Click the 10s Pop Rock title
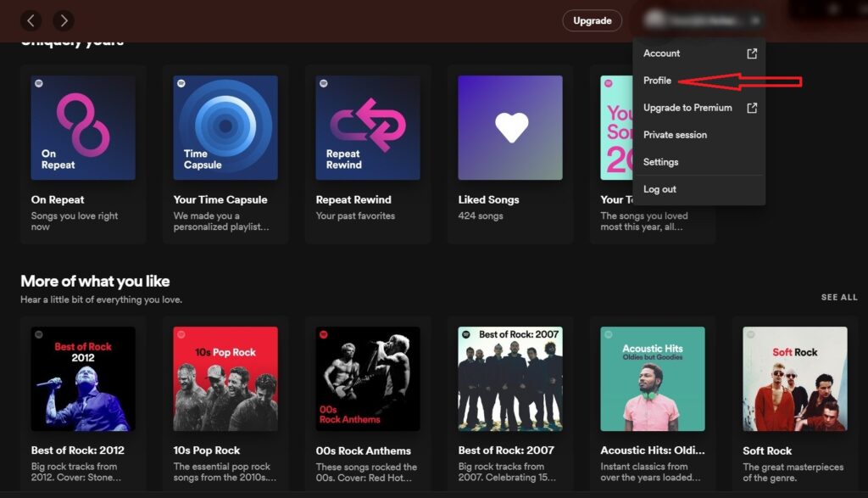 tap(207, 450)
